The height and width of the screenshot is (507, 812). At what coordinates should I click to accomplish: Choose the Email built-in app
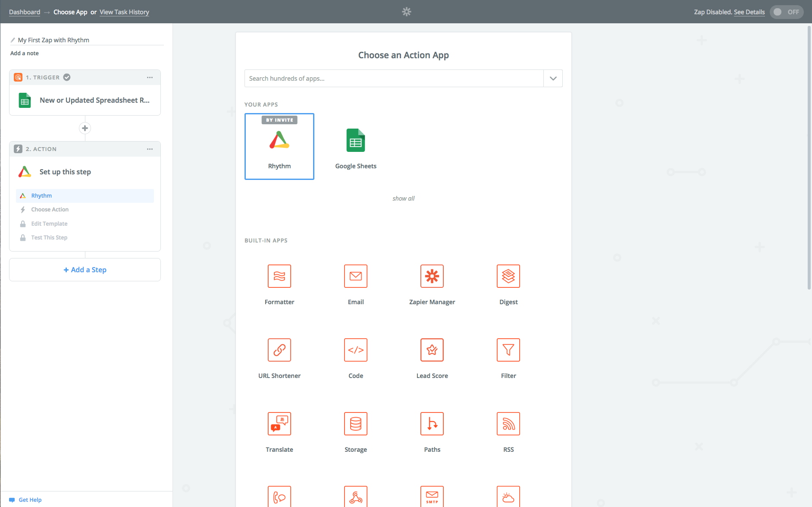coord(356,276)
